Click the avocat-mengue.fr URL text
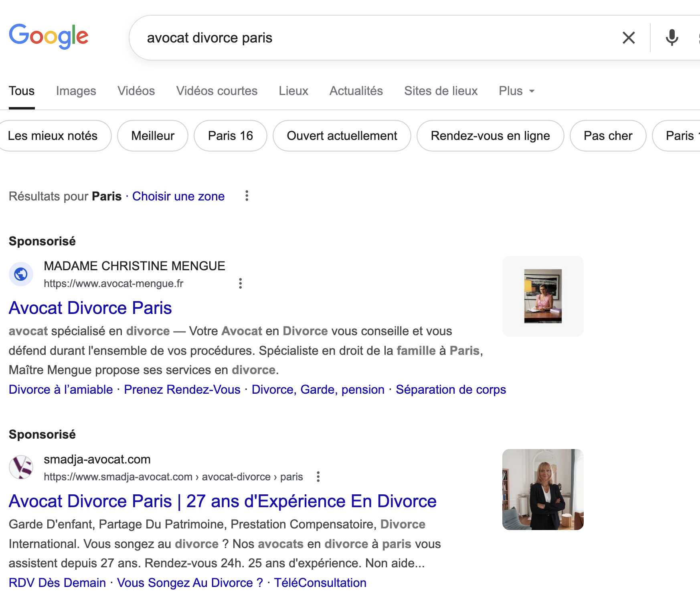Screen dimensions: 700x603 pos(113,283)
